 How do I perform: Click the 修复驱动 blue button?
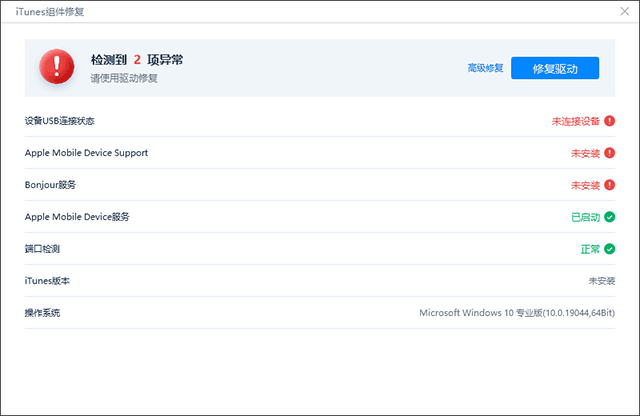click(555, 68)
